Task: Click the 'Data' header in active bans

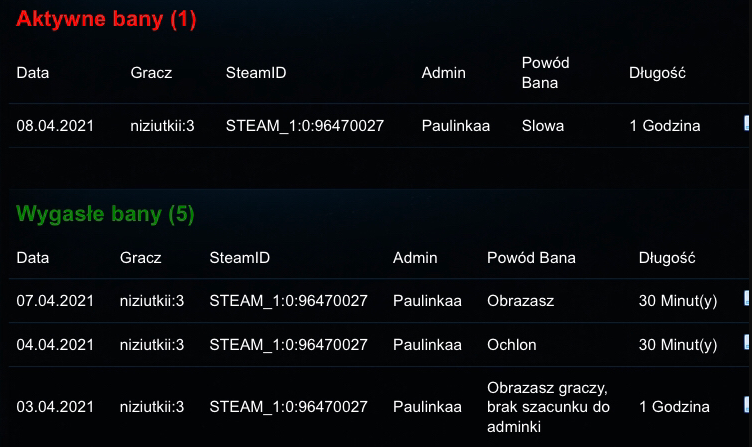Action: click(33, 72)
